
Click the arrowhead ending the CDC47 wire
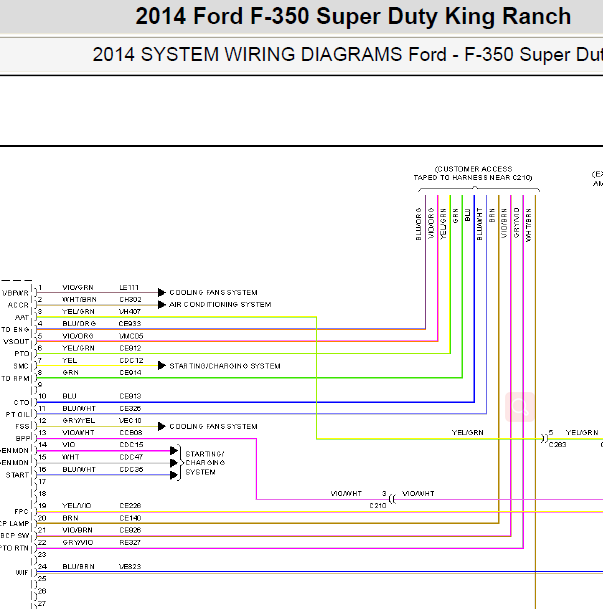[174, 463]
